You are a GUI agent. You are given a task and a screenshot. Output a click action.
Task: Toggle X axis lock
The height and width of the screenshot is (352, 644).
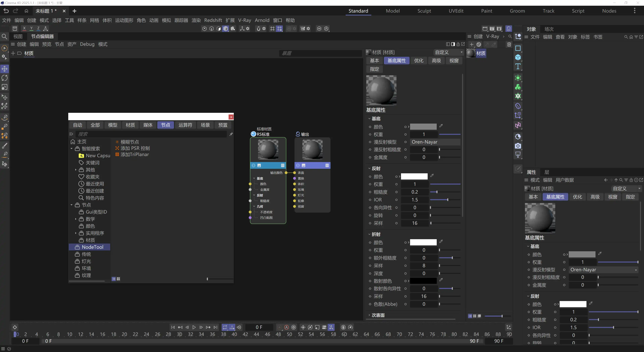click(x=24, y=28)
